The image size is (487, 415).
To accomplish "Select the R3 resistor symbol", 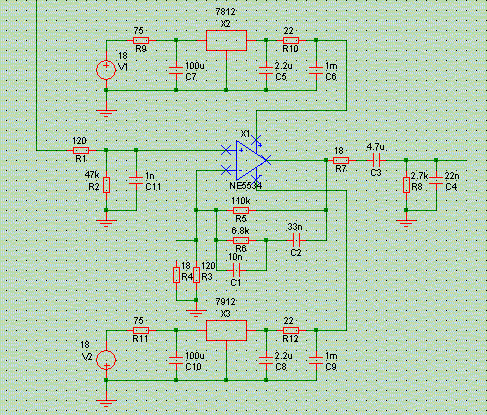I will click(196, 275).
